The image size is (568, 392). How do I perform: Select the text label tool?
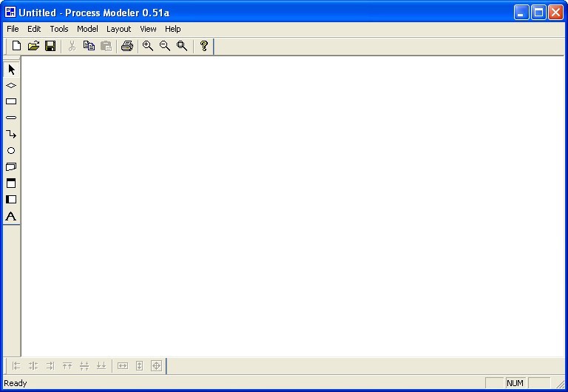point(11,217)
